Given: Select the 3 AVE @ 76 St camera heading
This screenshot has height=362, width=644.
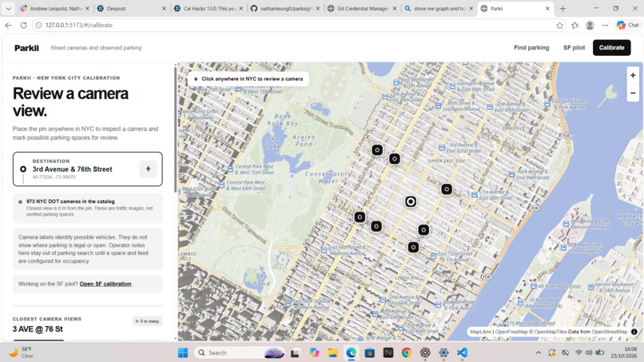Looking at the screenshot, I should pyautogui.click(x=38, y=329).
